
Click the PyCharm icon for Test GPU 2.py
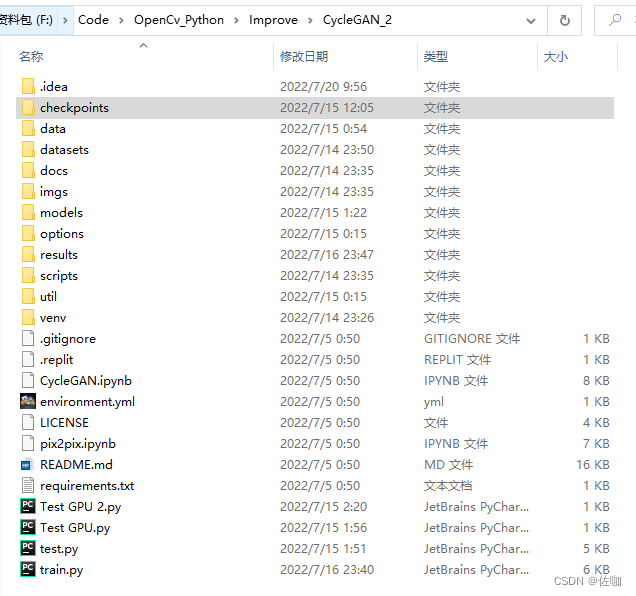(x=28, y=506)
